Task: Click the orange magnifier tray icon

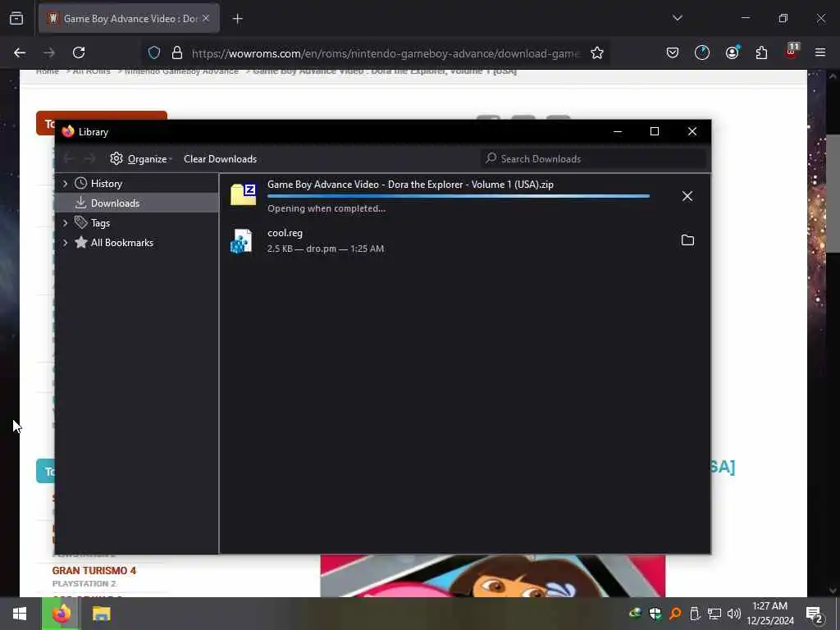Action: (x=675, y=614)
